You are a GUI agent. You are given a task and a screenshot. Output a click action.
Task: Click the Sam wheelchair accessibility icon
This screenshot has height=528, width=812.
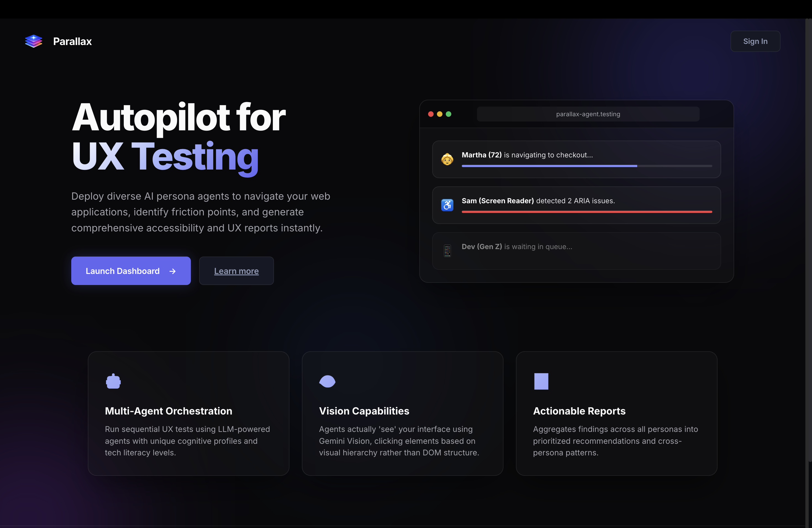coord(447,205)
